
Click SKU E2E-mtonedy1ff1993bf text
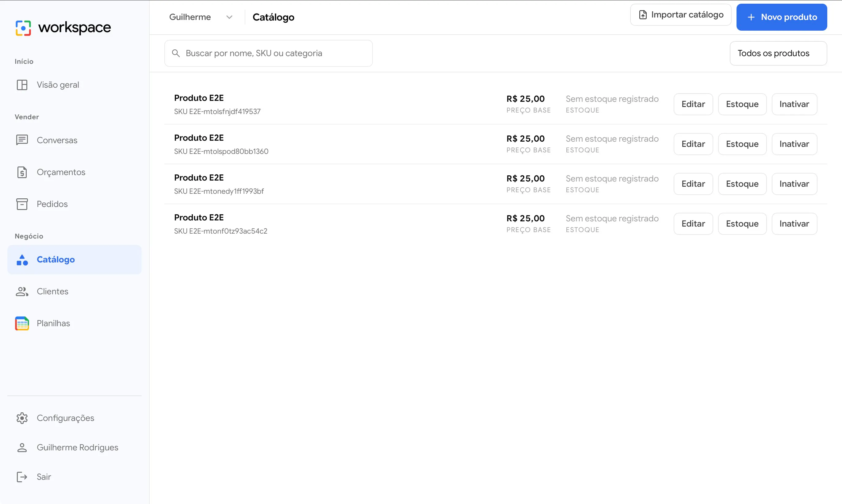point(219,191)
